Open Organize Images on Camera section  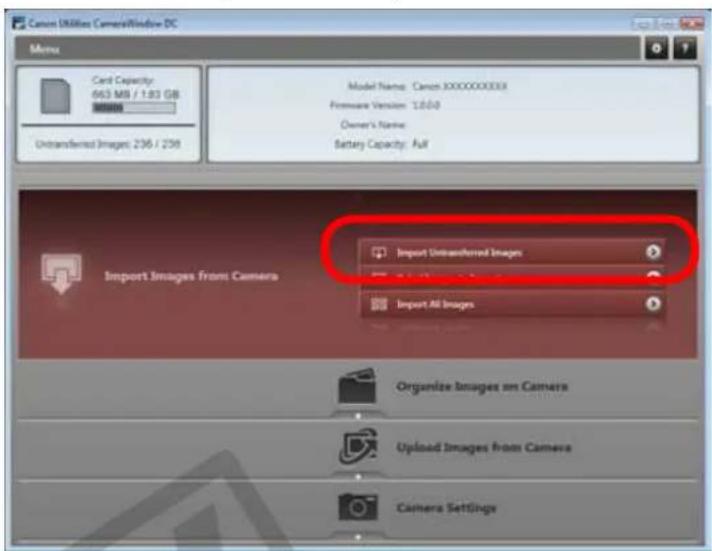[x=357, y=390]
